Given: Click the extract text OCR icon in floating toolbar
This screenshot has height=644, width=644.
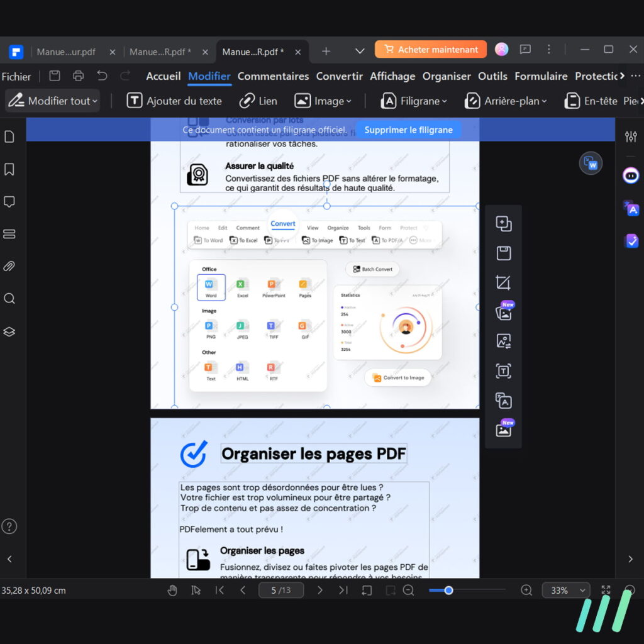Looking at the screenshot, I should [x=503, y=371].
